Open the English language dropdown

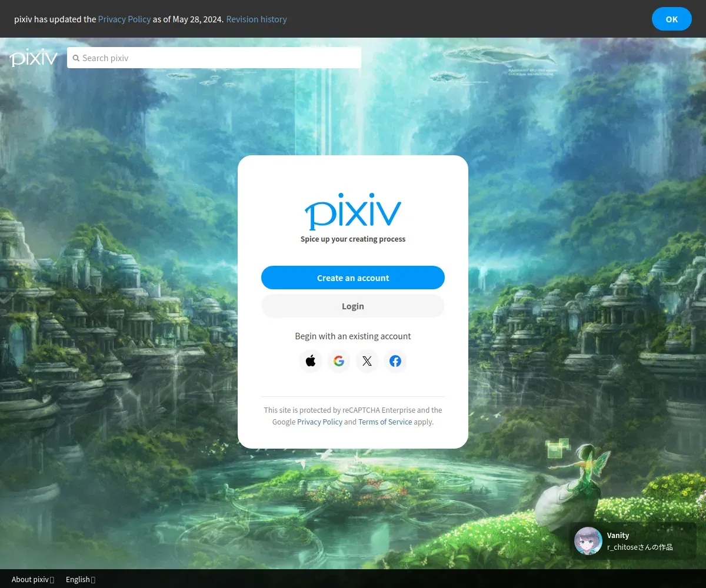[81, 579]
